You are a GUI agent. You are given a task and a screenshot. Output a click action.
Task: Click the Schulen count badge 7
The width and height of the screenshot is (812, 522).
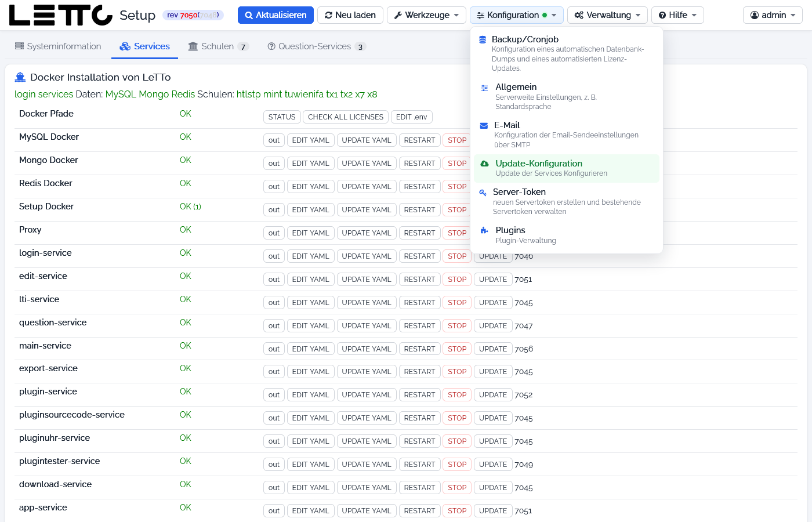click(243, 47)
